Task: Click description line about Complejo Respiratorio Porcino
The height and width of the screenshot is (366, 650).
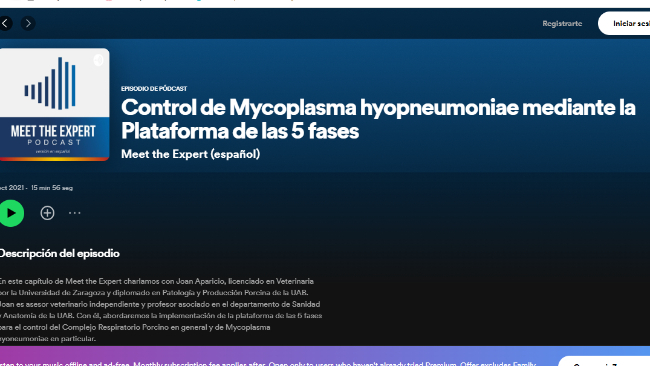Action: (135, 327)
